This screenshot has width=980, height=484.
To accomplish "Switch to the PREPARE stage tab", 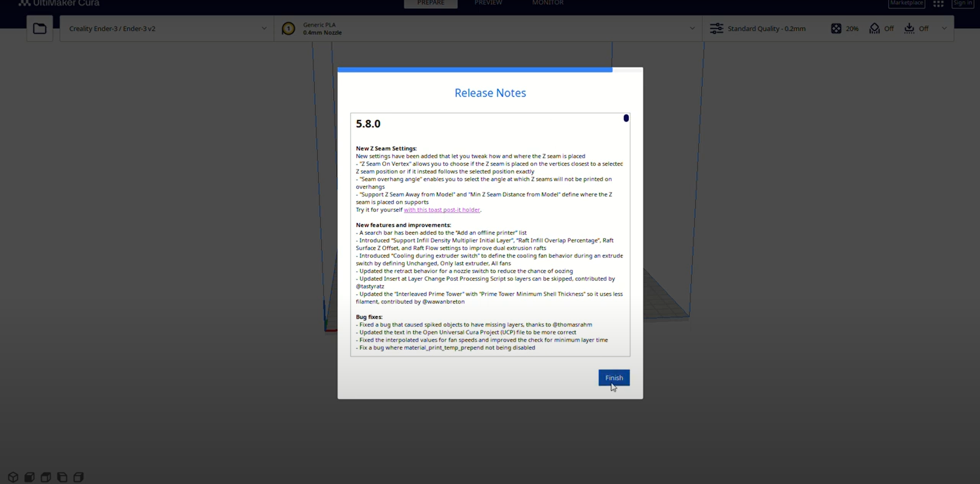I will point(431,3).
